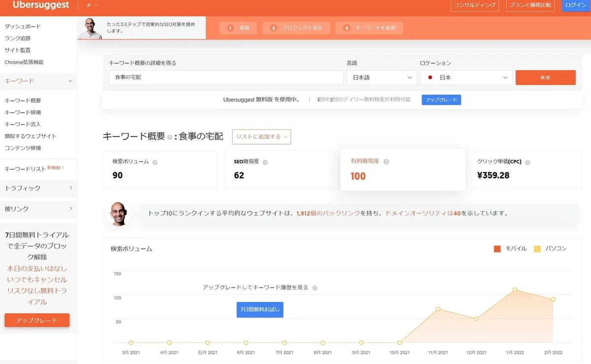The width and height of the screenshot is (591, 364).
Task: Click the orange 検索 button
Action: tap(545, 78)
